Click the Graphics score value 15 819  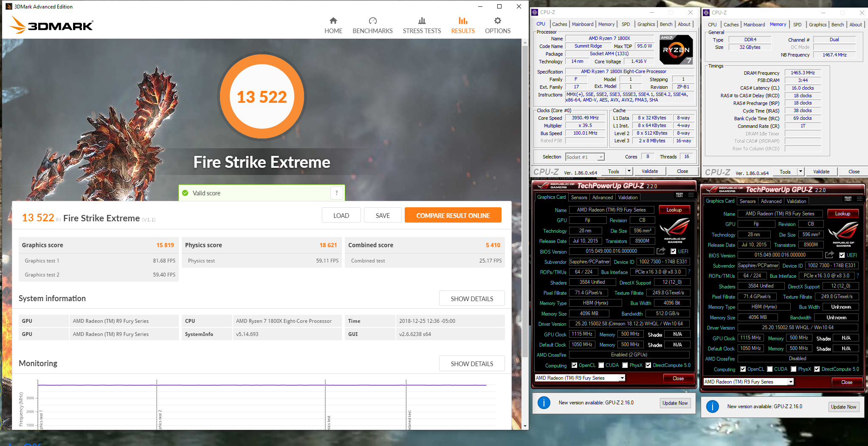(x=165, y=245)
